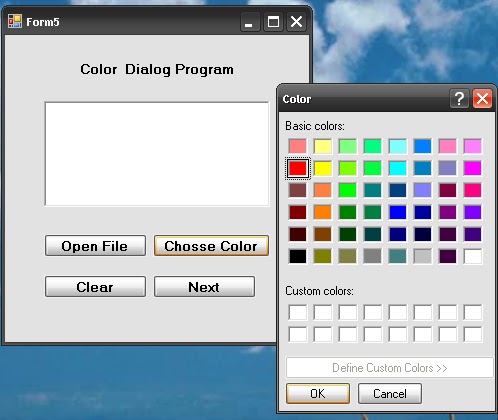The height and width of the screenshot is (420, 498).
Task: Open the Color dialog help question mark
Action: click(459, 98)
